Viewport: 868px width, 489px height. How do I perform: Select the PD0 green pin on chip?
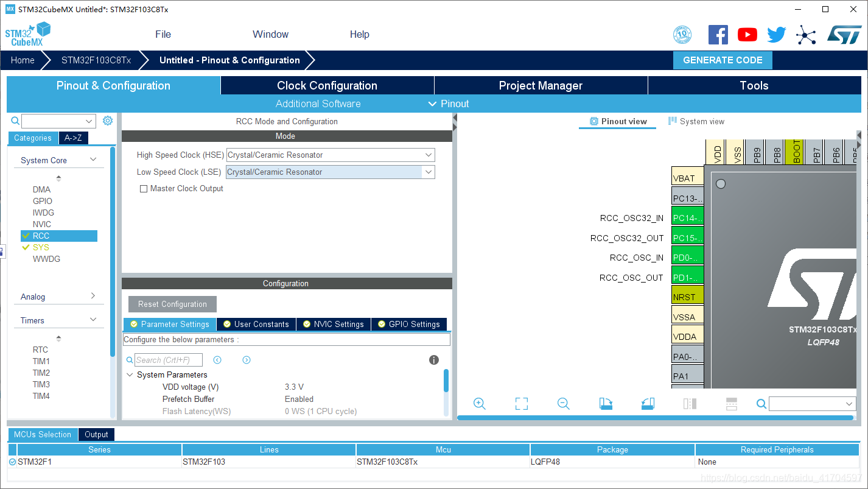687,258
